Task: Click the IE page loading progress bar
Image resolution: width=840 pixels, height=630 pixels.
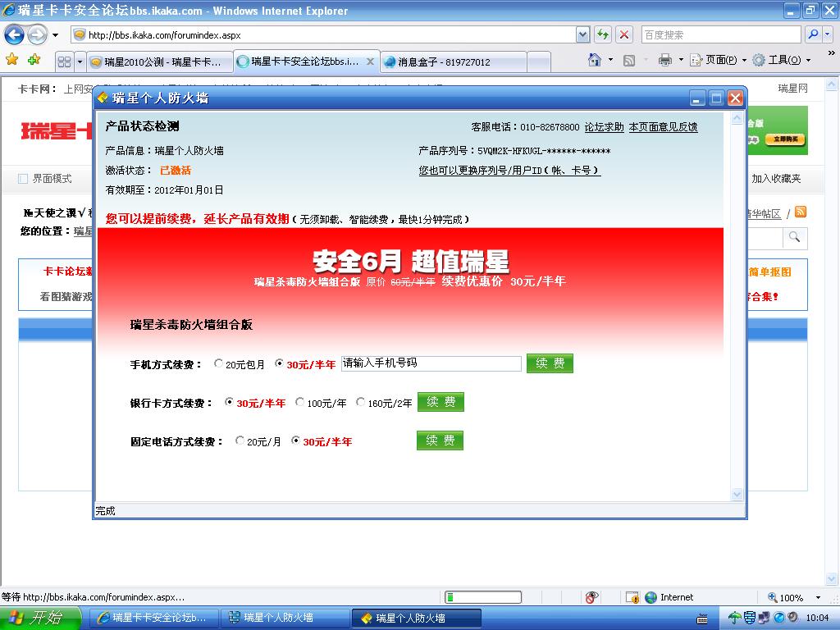Action: pyautogui.click(x=483, y=597)
